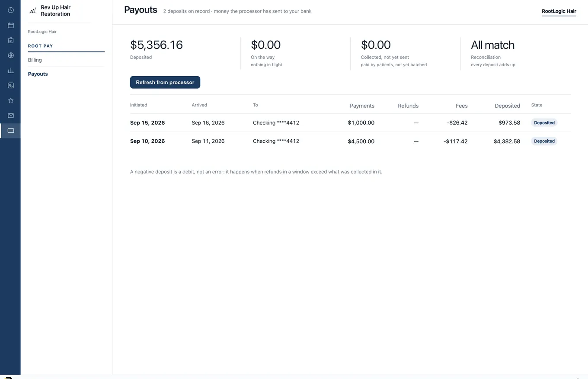The image size is (588, 379).
Task: Open the clock icon in the sidebar
Action: pos(10,10)
